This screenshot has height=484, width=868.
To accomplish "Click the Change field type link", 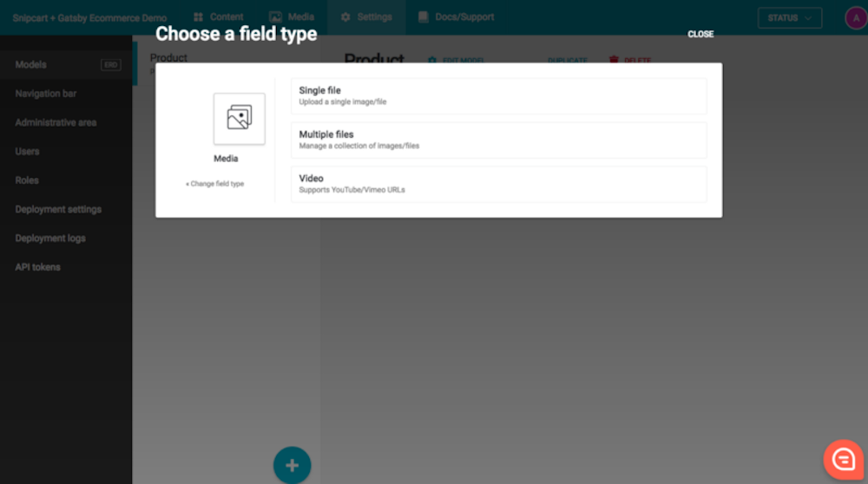I will 214,184.
